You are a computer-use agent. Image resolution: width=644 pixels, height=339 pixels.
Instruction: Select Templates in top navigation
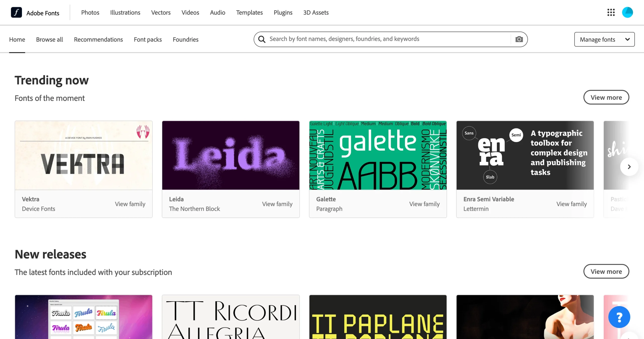[x=249, y=12]
